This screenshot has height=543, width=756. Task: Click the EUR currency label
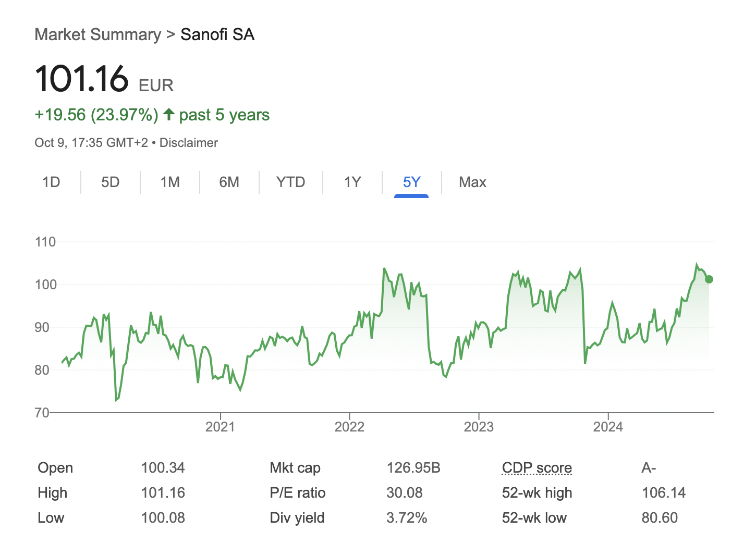pyautogui.click(x=156, y=85)
